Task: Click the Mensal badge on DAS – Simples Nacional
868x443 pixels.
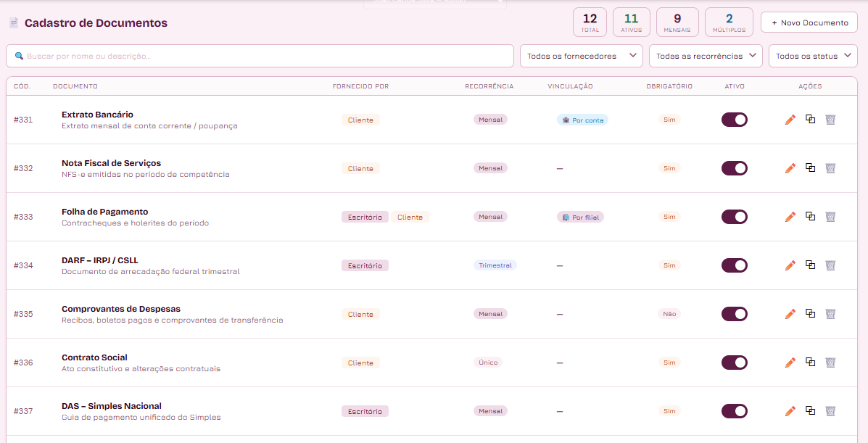Action: [x=490, y=411]
